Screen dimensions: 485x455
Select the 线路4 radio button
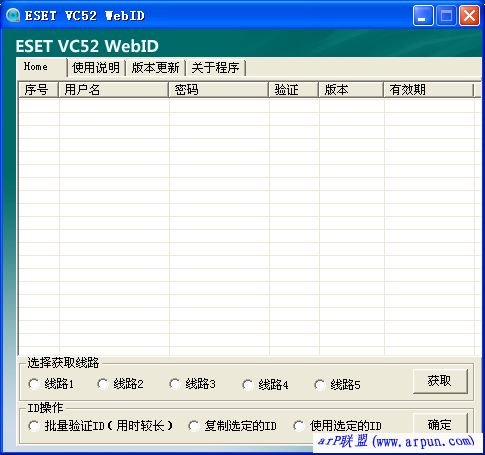[265, 385]
